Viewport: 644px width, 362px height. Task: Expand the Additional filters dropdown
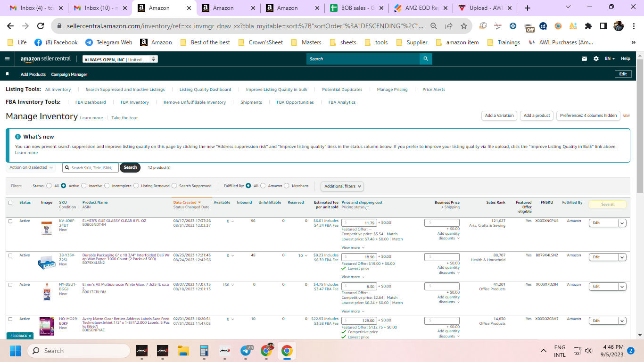pos(342,186)
